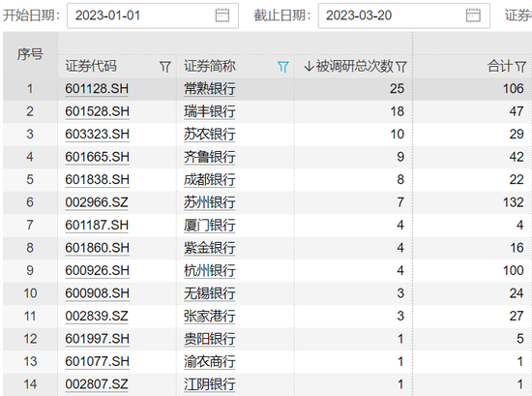Open the 紫金银行 security link

tap(209, 248)
